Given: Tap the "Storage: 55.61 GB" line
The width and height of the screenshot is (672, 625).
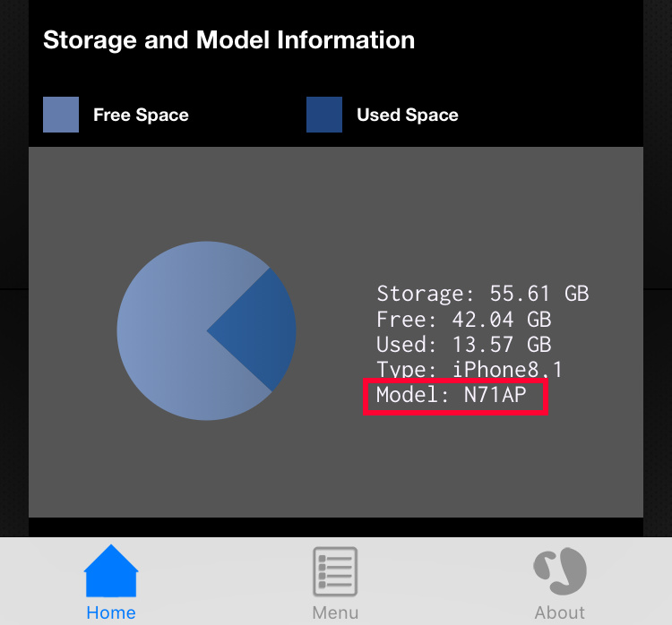Looking at the screenshot, I should tap(482, 293).
